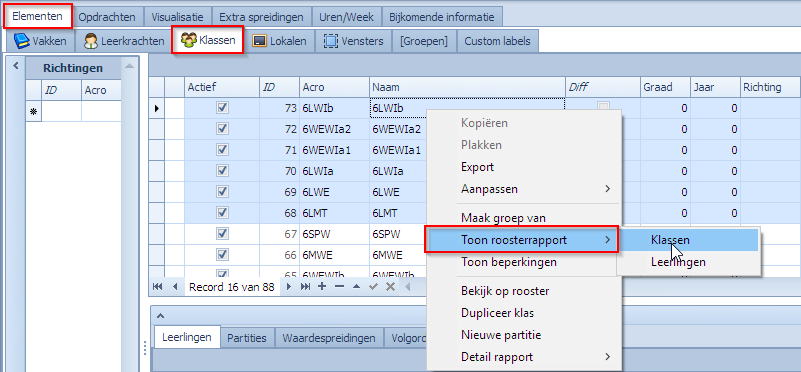
Task: Click the empty ID cell in Richtingen
Action: pos(61,111)
